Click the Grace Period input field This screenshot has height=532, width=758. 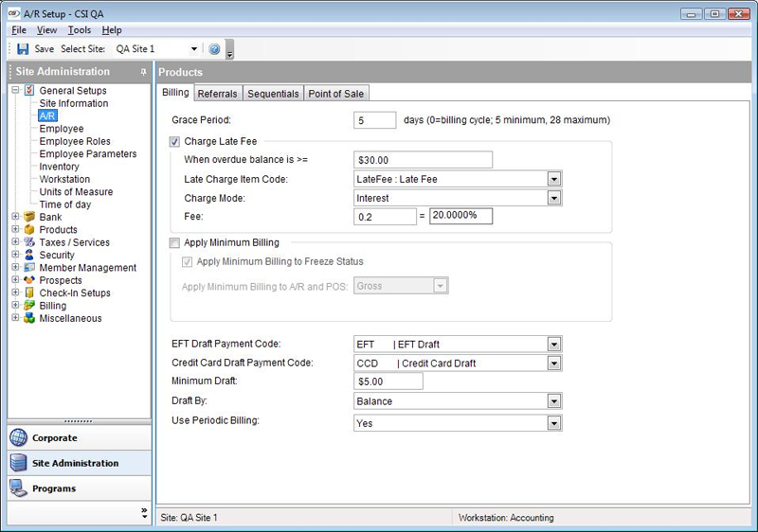point(374,120)
